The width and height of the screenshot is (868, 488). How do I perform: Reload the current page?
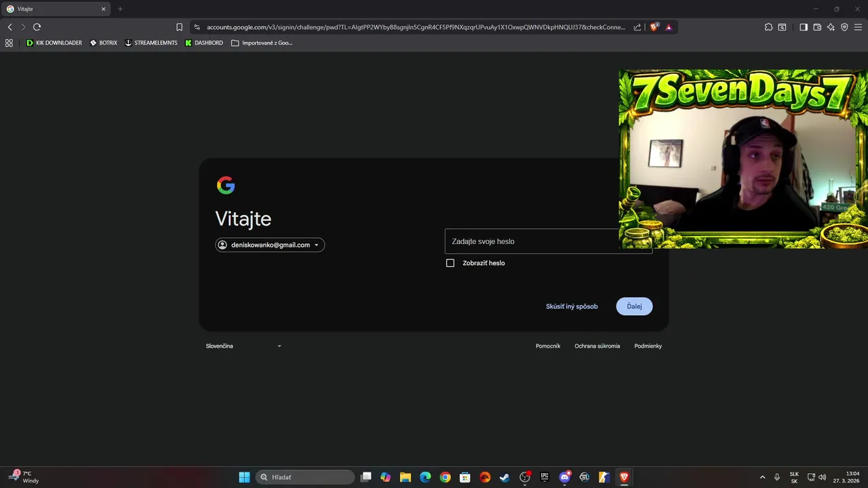point(37,27)
